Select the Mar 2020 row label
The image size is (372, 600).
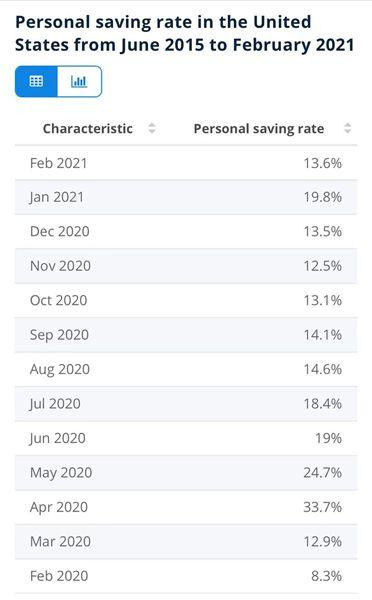[60, 541]
